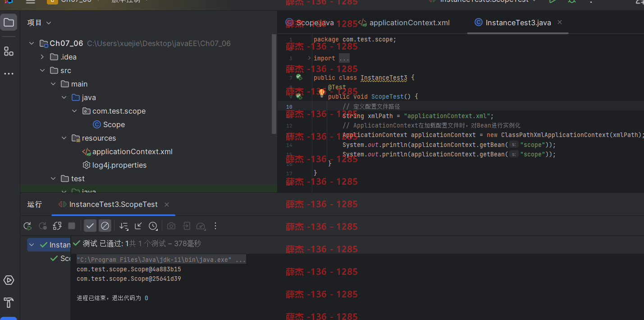This screenshot has width=644, height=320.
Task: Click the Dump Threads camera icon
Action: coord(171,226)
